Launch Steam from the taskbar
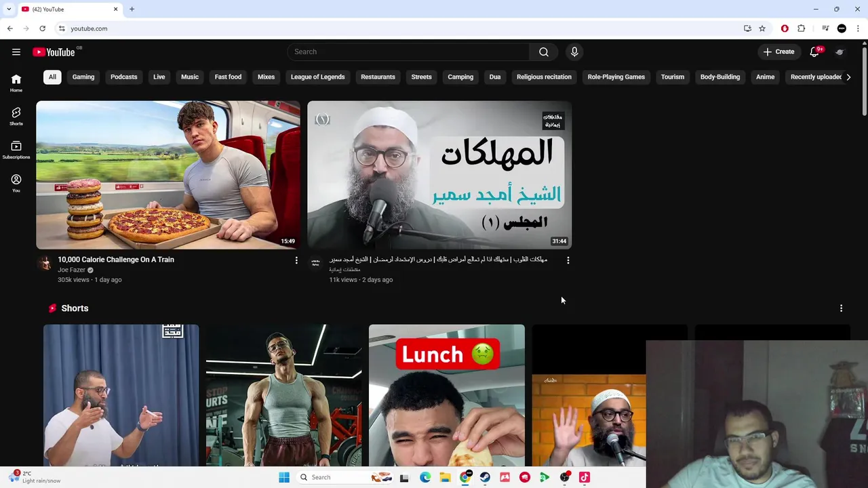This screenshot has height=488, width=868. [485, 477]
